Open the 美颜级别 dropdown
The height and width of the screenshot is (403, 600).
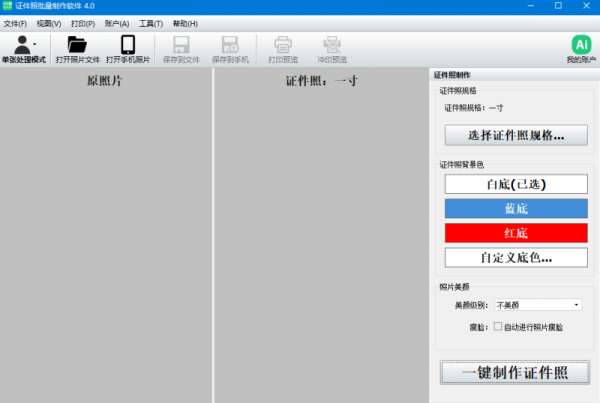point(538,305)
